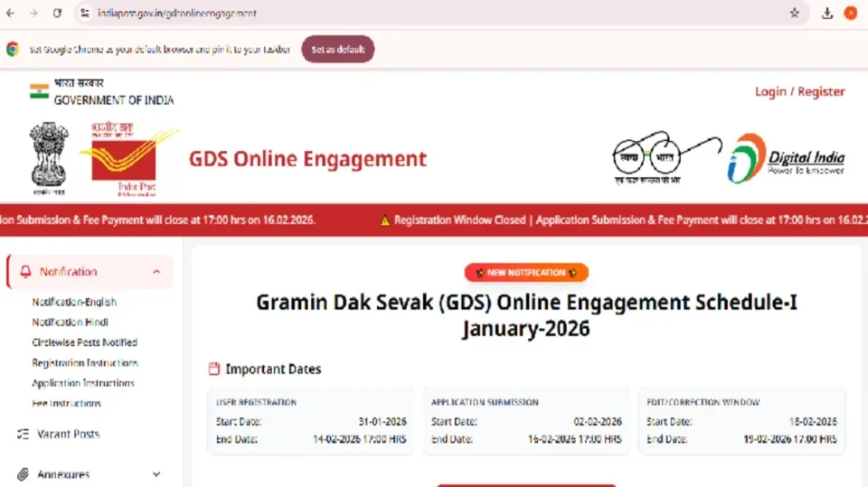Open the Notification-English link
This screenshot has width=868, height=487.
[74, 303]
